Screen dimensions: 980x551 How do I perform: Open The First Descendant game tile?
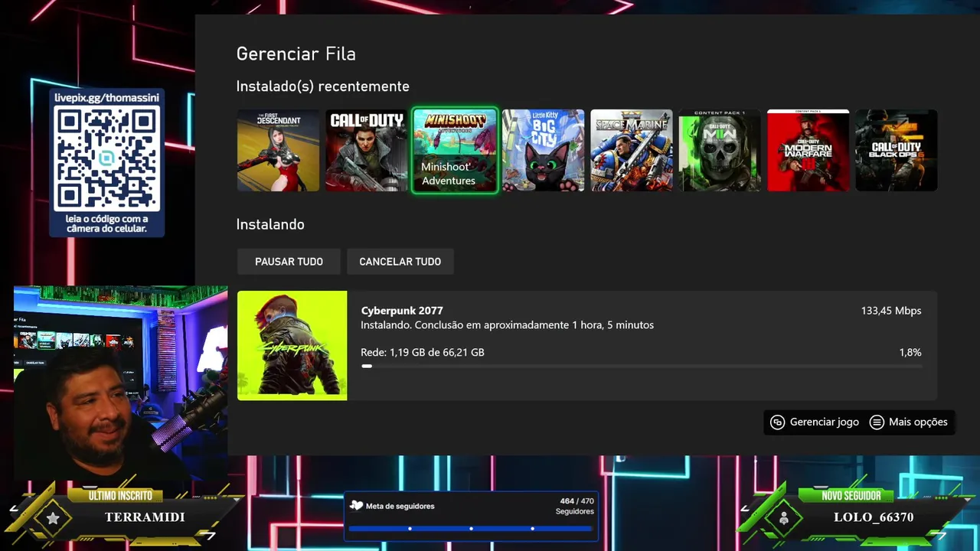[278, 150]
